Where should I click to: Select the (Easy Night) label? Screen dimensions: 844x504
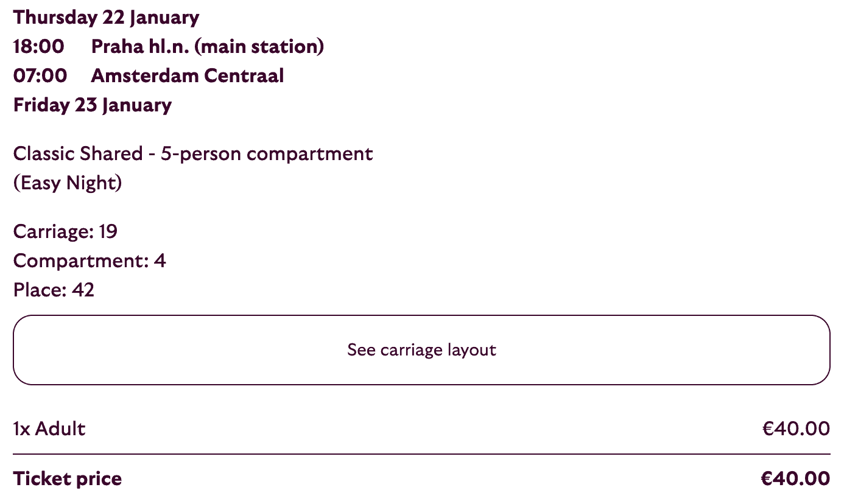click(x=68, y=183)
